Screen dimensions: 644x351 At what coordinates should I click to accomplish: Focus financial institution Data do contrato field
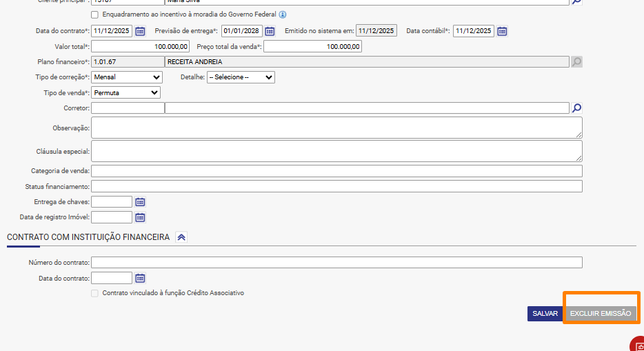(112, 278)
